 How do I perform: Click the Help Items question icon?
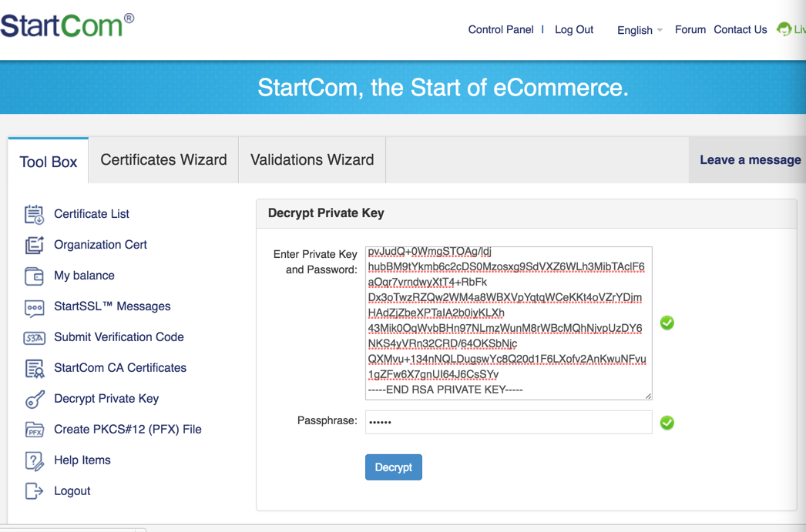click(35, 460)
